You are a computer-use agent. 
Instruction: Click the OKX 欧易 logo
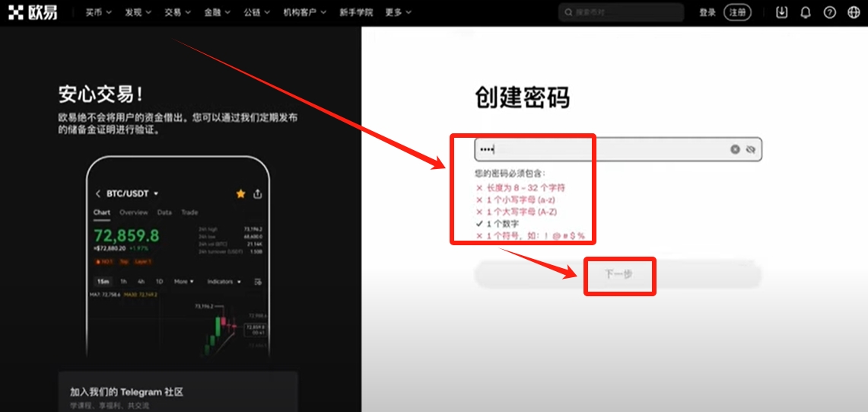pos(33,12)
